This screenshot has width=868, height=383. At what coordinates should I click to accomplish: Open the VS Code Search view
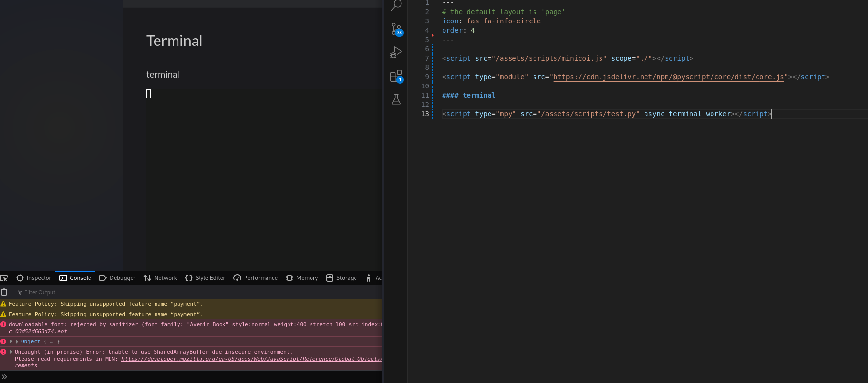396,5
